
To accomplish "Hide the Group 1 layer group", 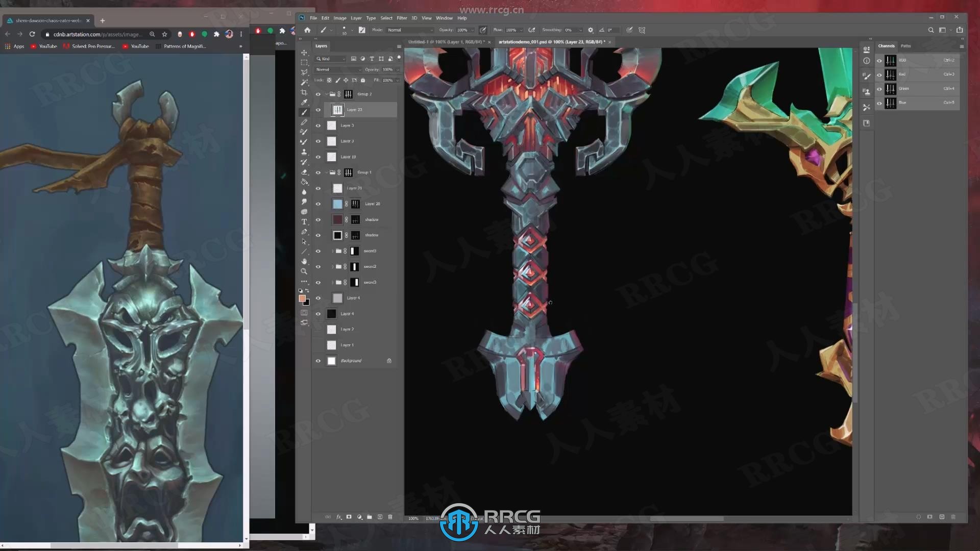I will pos(318,172).
